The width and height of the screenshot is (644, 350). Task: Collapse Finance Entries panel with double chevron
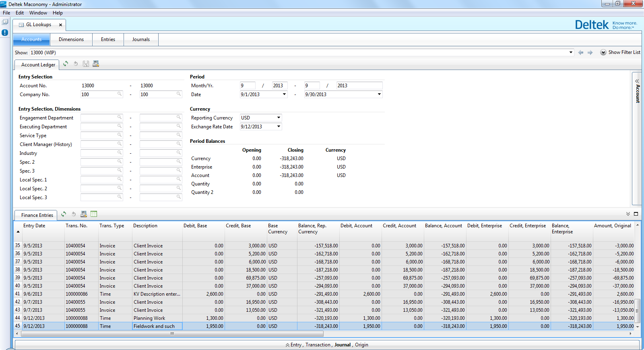tap(628, 214)
